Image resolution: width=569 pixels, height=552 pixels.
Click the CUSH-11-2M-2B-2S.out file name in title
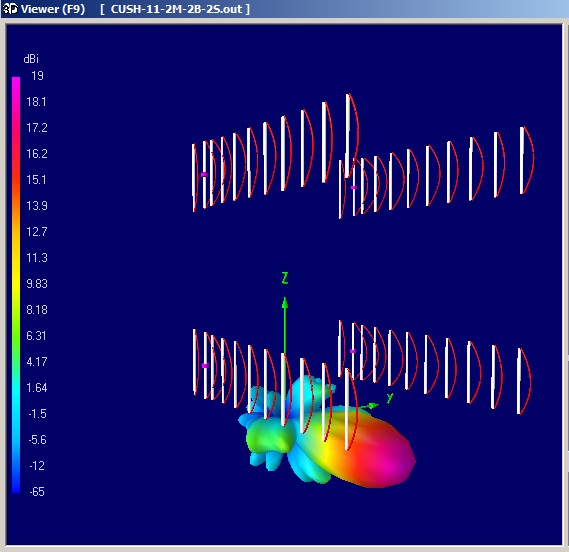[x=176, y=9]
